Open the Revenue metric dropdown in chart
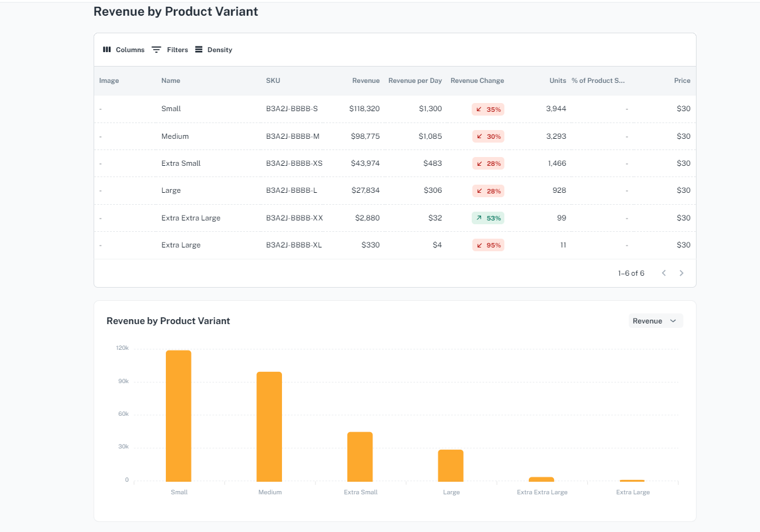Screen dimensions: 760x532 point(656,321)
